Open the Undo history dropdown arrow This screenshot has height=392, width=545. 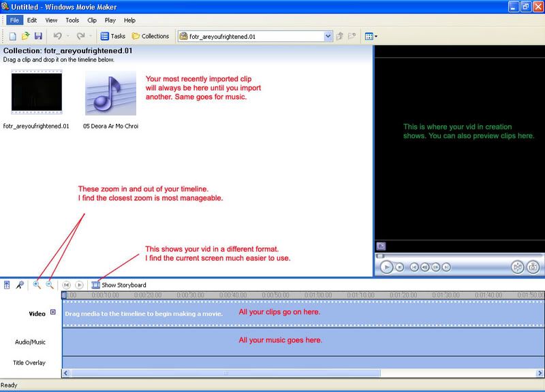[68, 36]
